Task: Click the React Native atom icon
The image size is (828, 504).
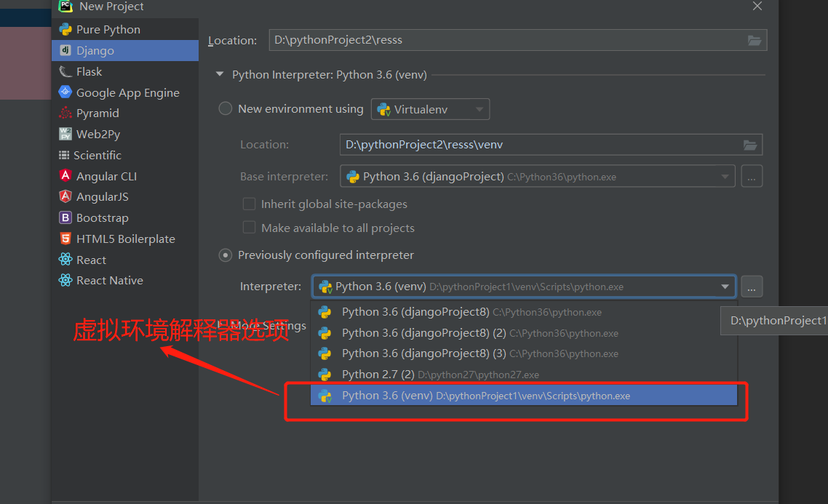Action: pyautogui.click(x=65, y=280)
